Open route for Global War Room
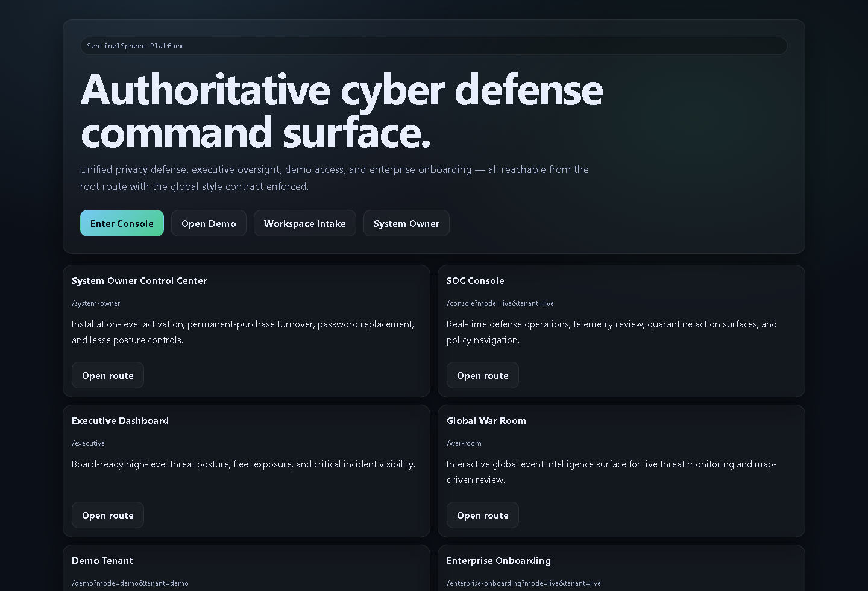Viewport: 868px width, 591px height. [x=483, y=515]
